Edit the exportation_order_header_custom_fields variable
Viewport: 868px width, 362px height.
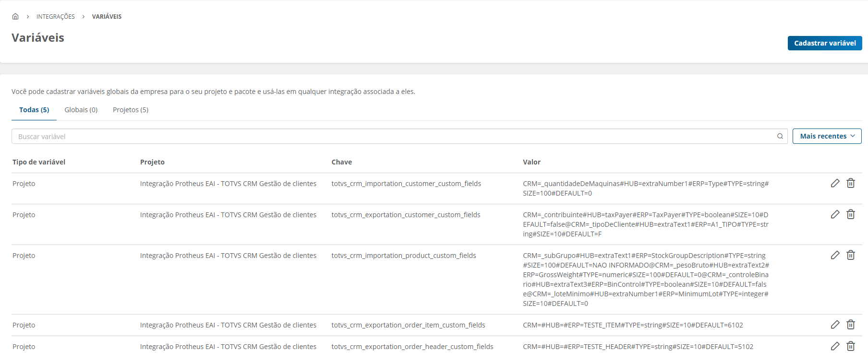[x=835, y=346]
